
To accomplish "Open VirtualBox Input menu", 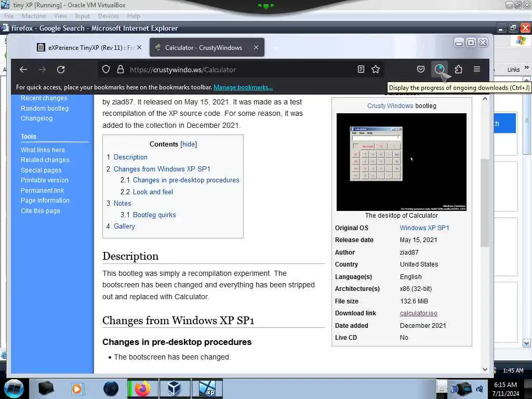I will click(82, 16).
